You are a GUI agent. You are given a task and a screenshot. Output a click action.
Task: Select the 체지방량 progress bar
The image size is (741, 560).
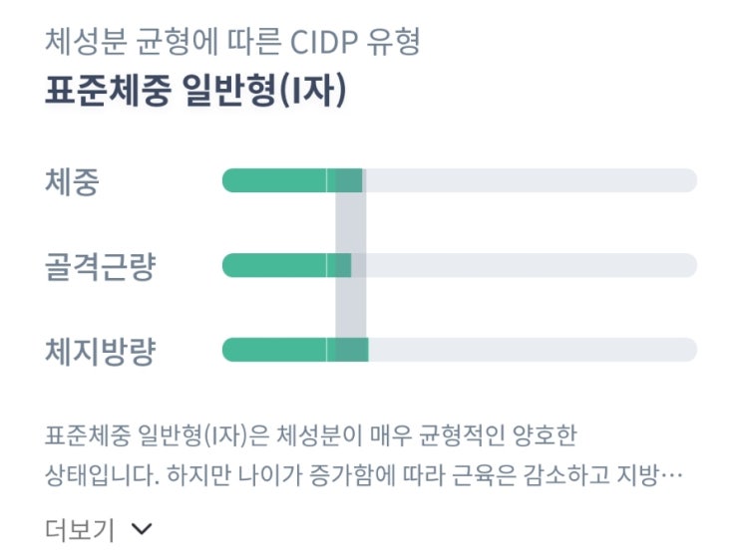click(x=460, y=350)
